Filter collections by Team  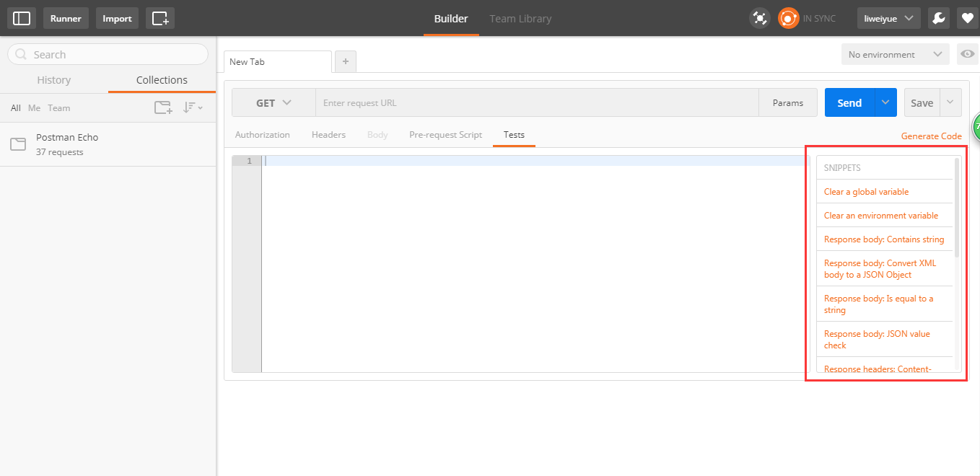(x=59, y=108)
